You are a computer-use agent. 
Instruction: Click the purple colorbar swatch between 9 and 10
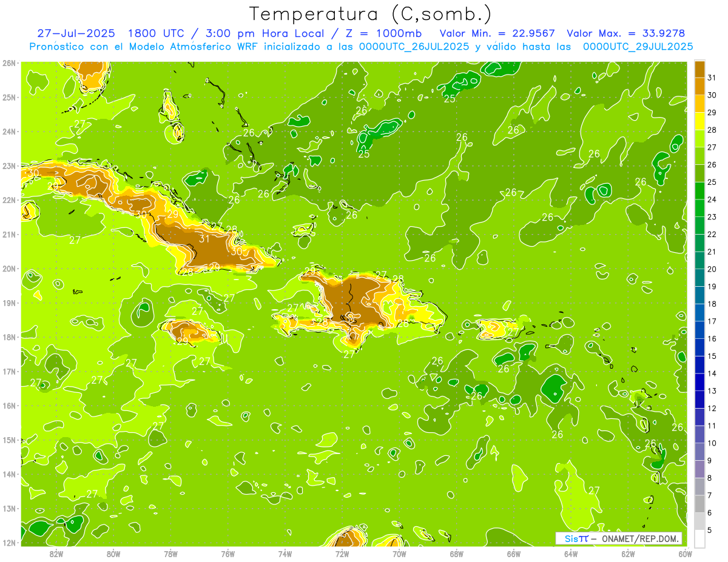click(700, 452)
